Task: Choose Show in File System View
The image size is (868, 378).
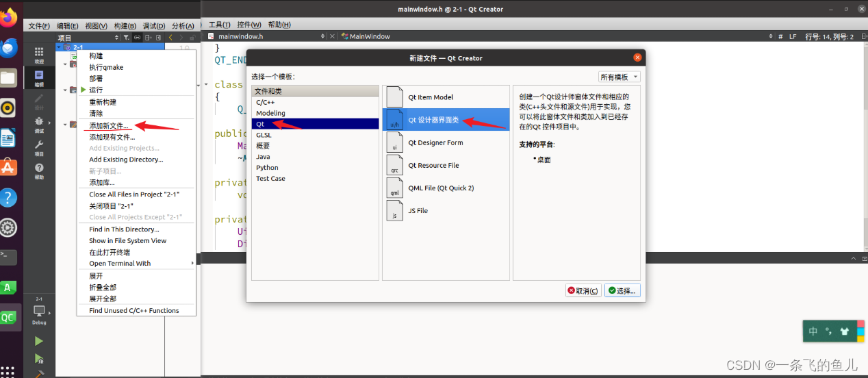Action: [x=136, y=240]
